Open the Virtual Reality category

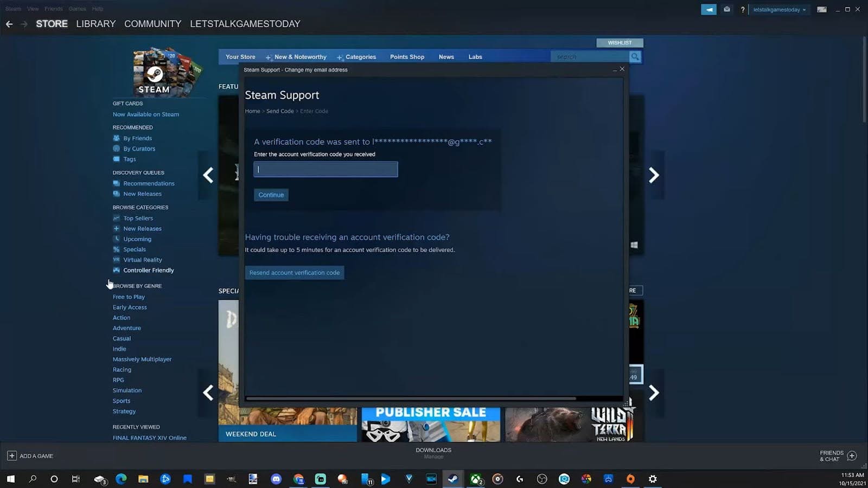pos(142,260)
